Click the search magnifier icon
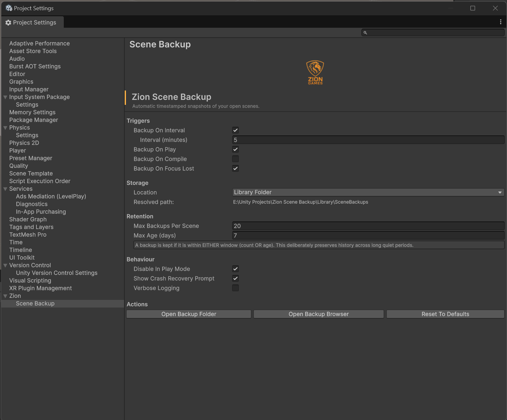Screen dimensions: 507x420 (365, 33)
